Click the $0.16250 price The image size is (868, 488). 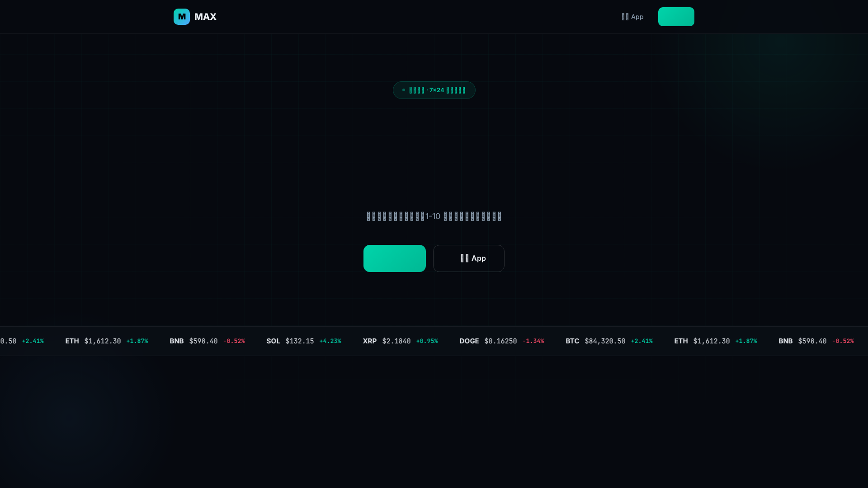point(500,341)
